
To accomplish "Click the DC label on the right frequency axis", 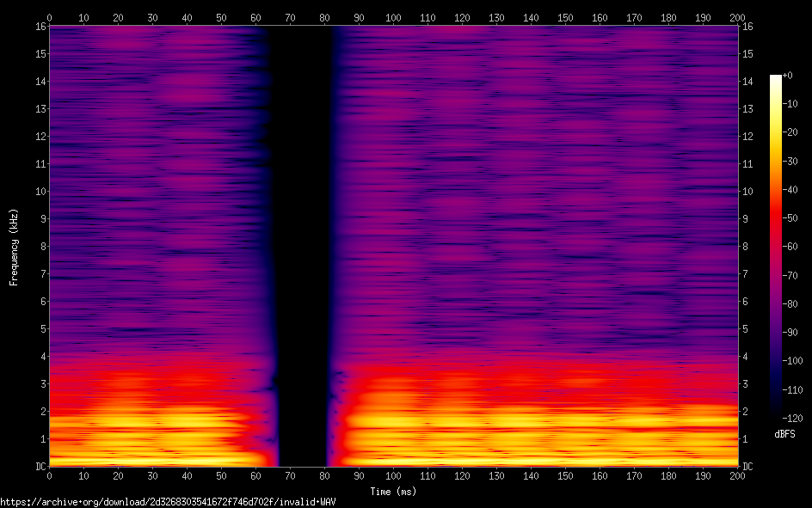I will [748, 467].
